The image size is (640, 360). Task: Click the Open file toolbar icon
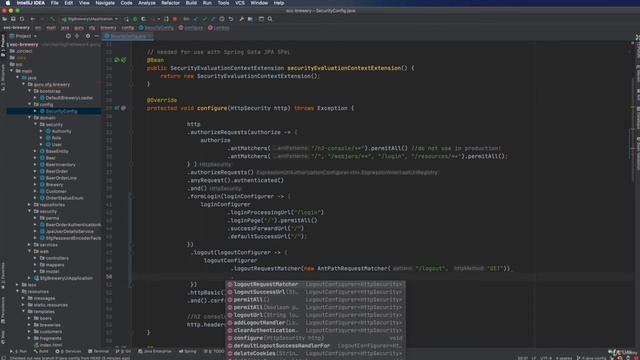pos(4,19)
